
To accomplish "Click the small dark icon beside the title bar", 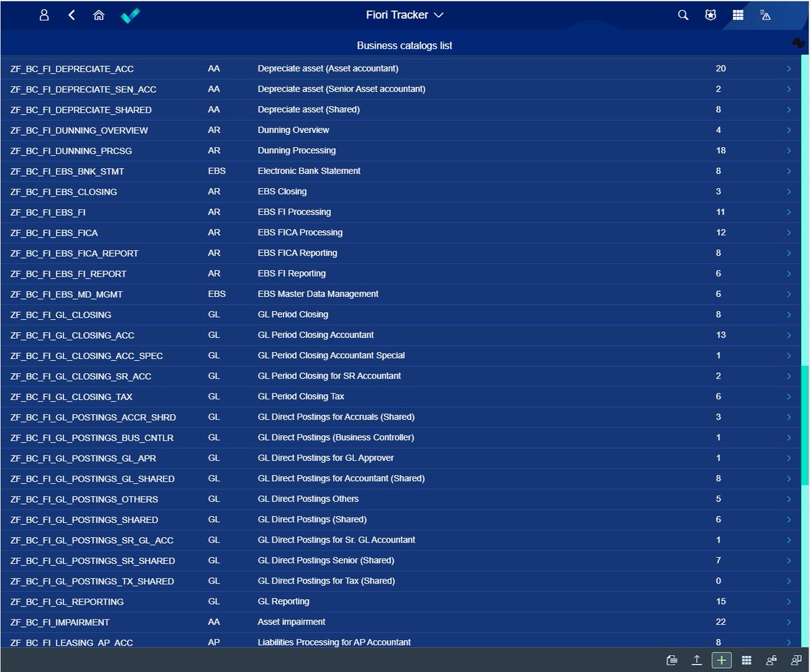I will [x=799, y=44].
